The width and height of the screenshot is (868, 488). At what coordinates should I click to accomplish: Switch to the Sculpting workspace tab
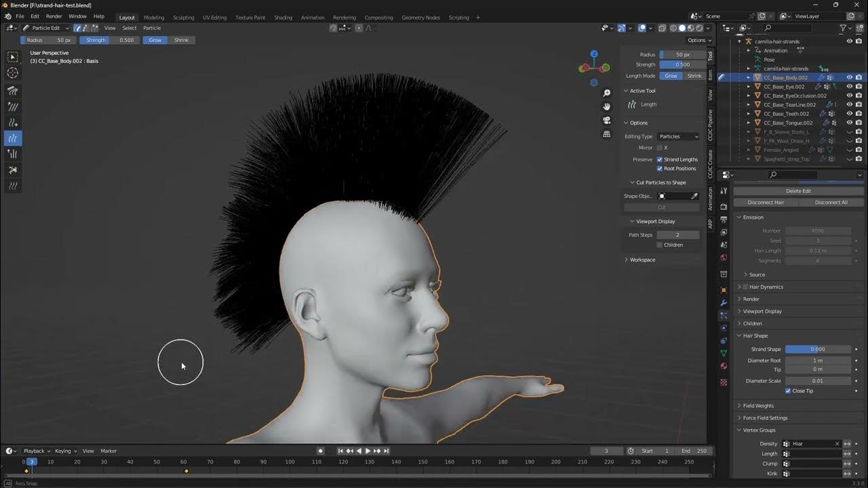183,17
